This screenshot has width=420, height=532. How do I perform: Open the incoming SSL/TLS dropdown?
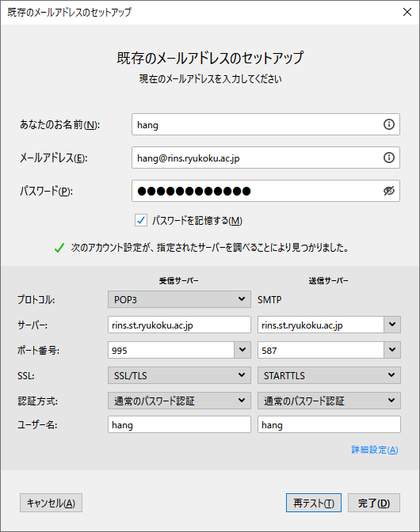179,375
